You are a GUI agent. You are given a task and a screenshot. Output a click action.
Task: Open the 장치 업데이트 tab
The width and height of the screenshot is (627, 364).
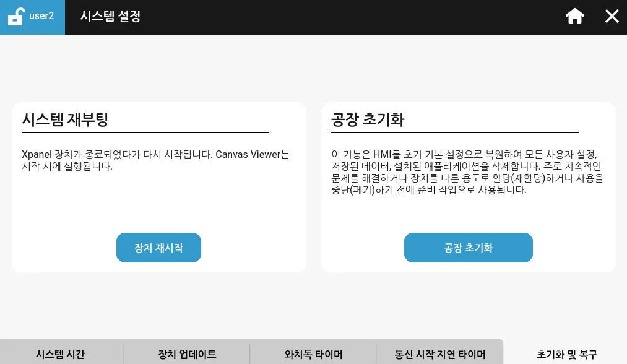(187, 355)
